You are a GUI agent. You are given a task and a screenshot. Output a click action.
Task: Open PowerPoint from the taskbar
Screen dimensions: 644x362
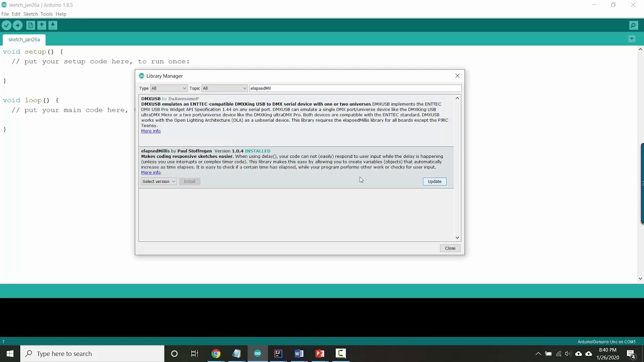[320, 353]
